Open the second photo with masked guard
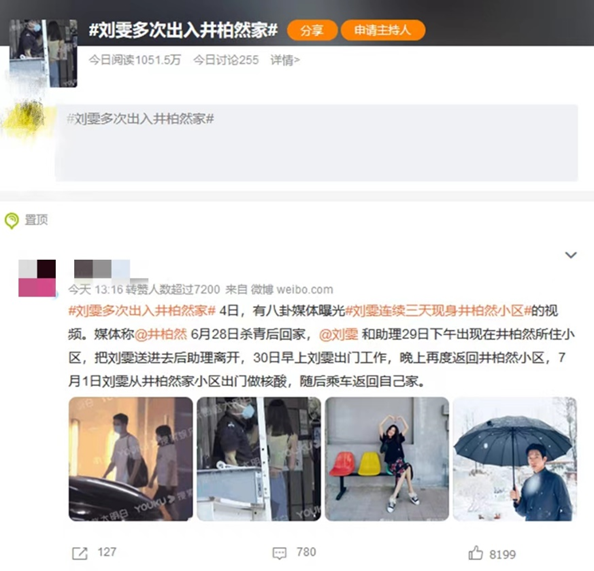The width and height of the screenshot is (594, 571). (259, 459)
